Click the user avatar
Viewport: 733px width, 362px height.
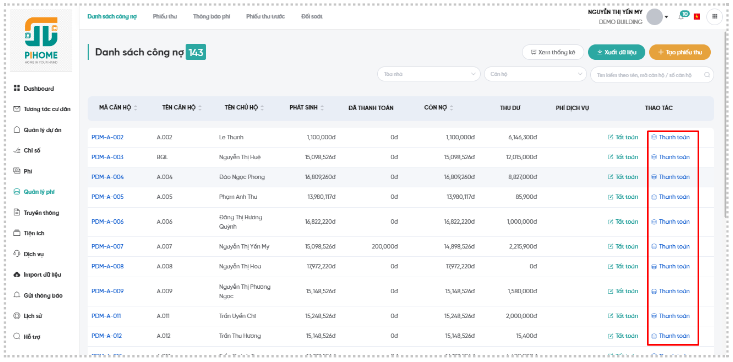point(654,17)
